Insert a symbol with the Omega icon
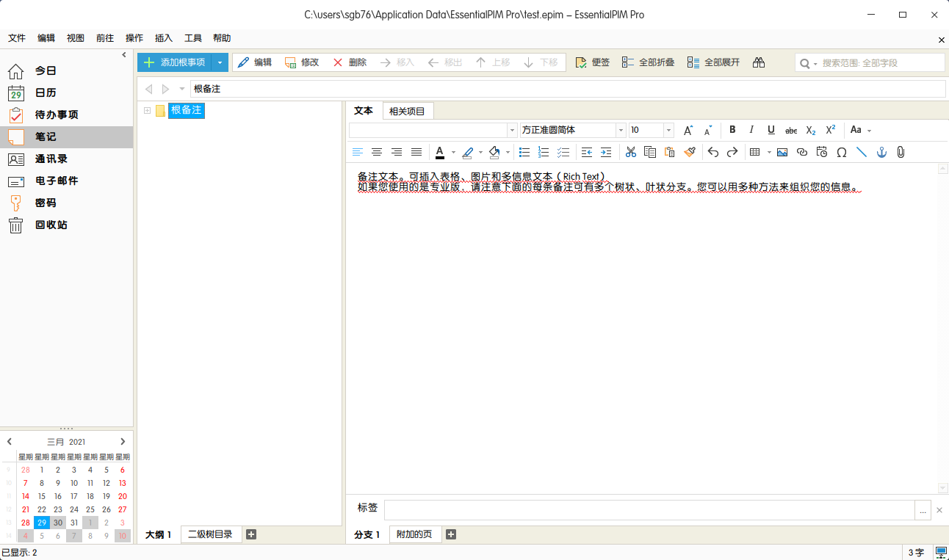Image resolution: width=949 pixels, height=560 pixels. tap(841, 152)
